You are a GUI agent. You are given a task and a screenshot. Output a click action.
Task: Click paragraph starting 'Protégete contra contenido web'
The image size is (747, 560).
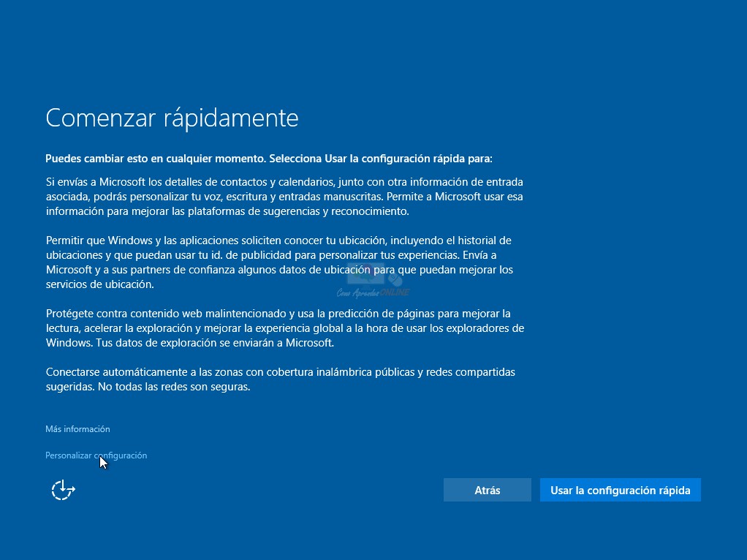[285, 328]
